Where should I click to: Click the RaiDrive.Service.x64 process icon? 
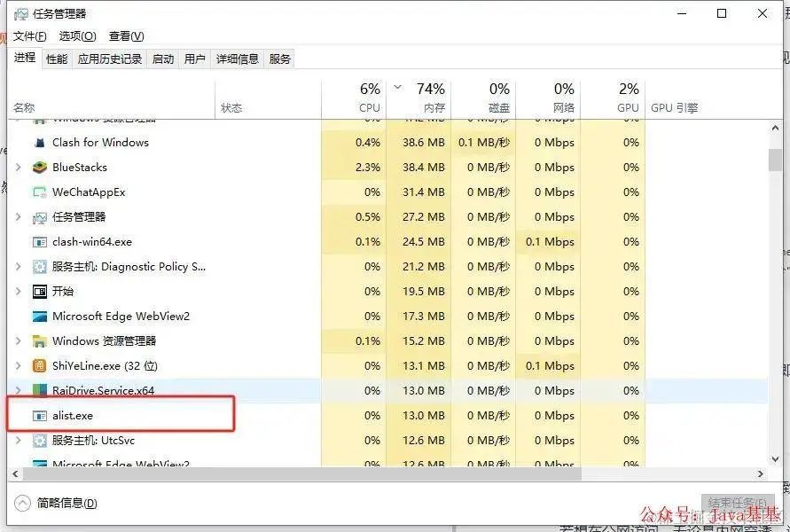pos(39,390)
